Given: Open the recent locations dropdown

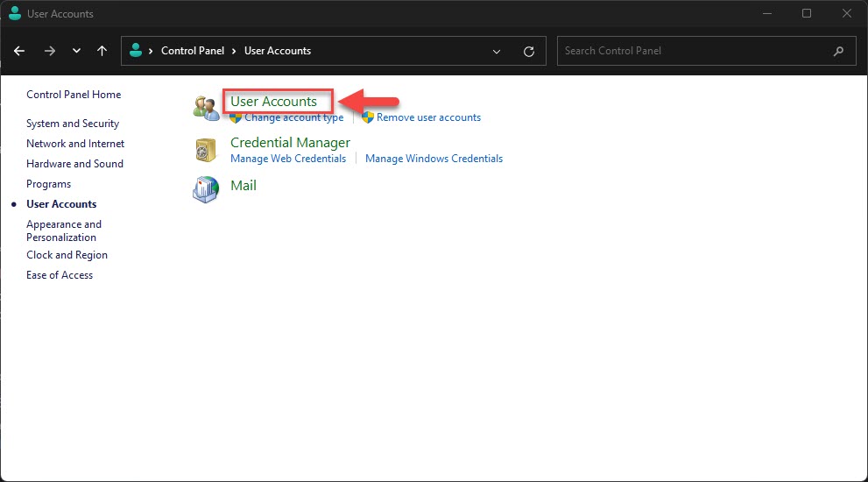Looking at the screenshot, I should (x=77, y=51).
